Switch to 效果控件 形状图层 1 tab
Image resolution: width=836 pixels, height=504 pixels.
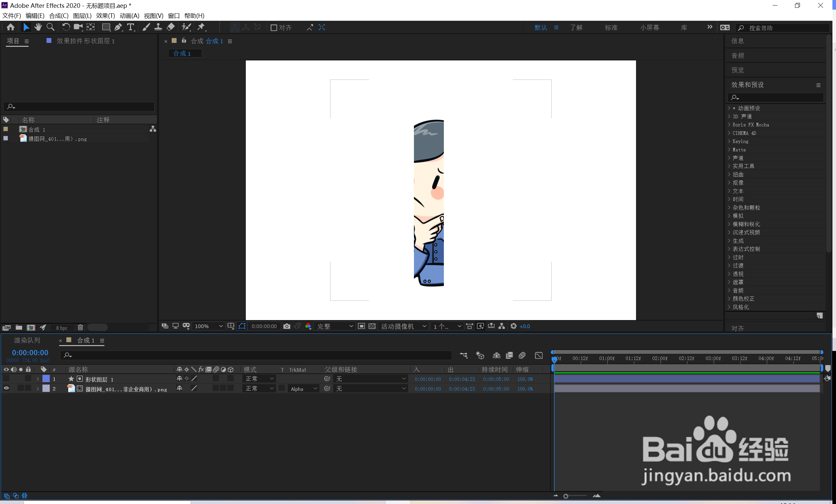(x=86, y=41)
